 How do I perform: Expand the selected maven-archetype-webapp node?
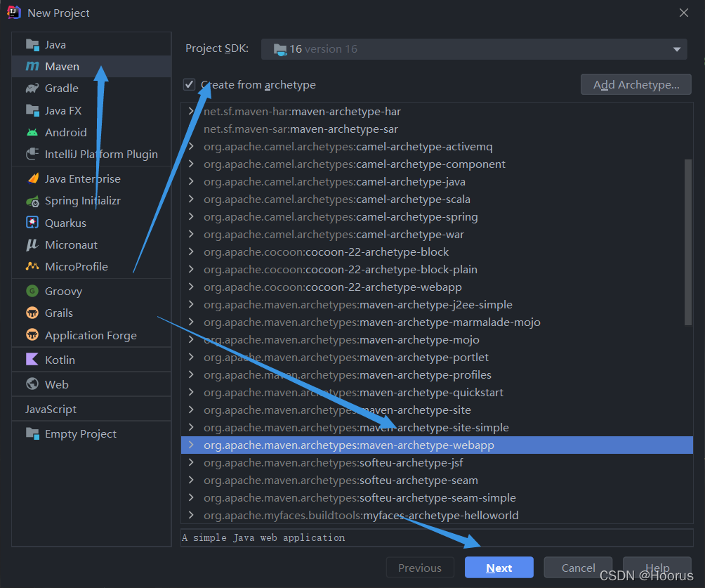[x=191, y=445]
